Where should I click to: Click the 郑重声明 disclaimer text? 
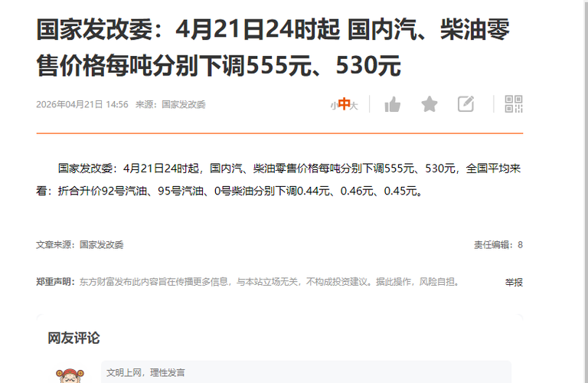click(x=248, y=282)
